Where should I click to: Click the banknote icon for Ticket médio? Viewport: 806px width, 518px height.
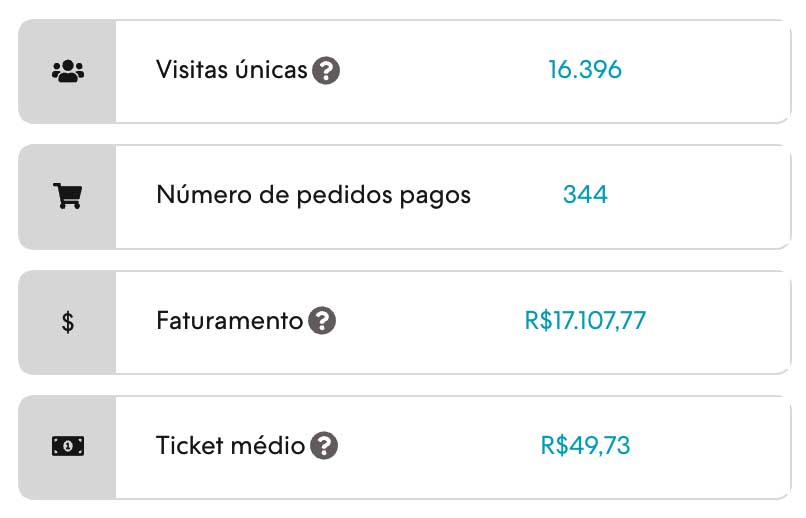point(67,446)
